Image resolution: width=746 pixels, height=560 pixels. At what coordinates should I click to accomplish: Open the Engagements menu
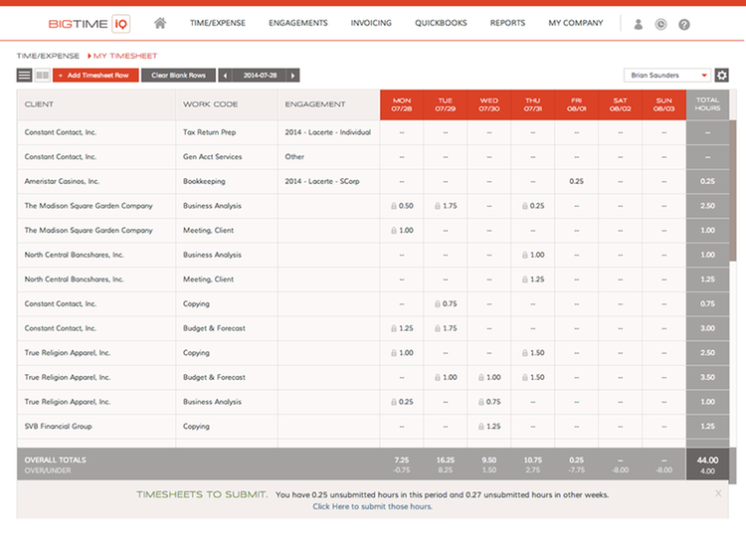tap(297, 23)
